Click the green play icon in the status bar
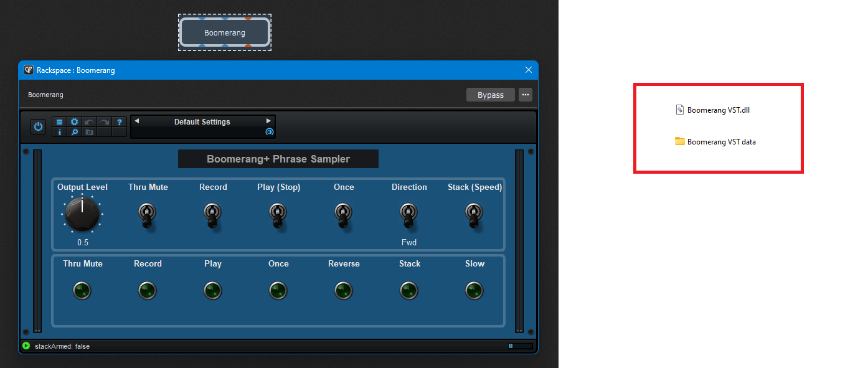Viewport: 868px width, 368px height. [x=26, y=346]
